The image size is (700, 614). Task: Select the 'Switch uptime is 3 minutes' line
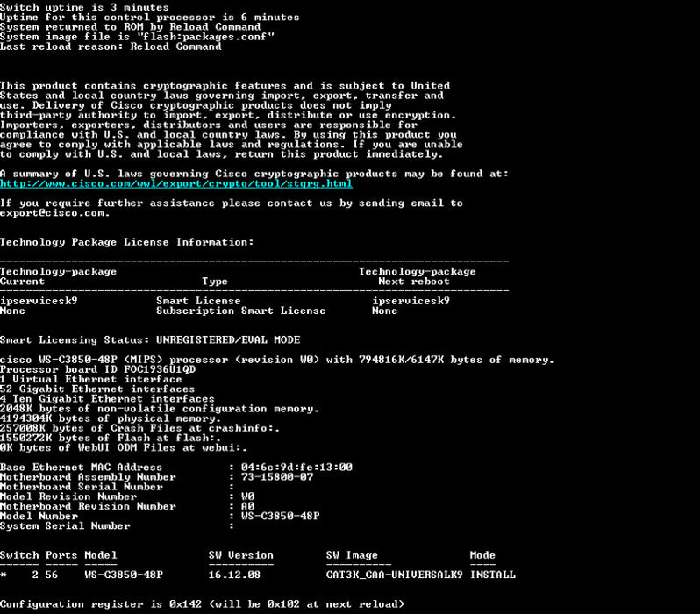[x=84, y=7]
